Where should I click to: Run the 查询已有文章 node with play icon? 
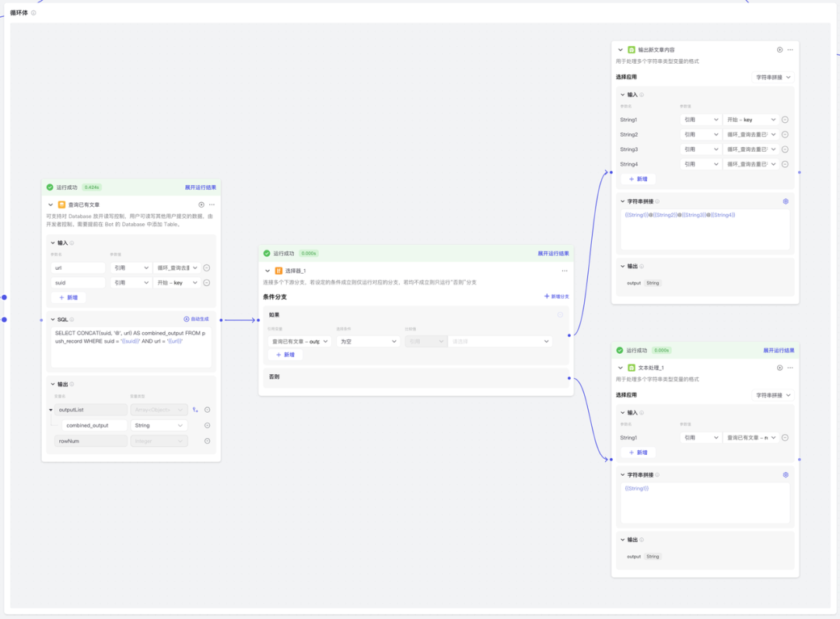(x=201, y=205)
